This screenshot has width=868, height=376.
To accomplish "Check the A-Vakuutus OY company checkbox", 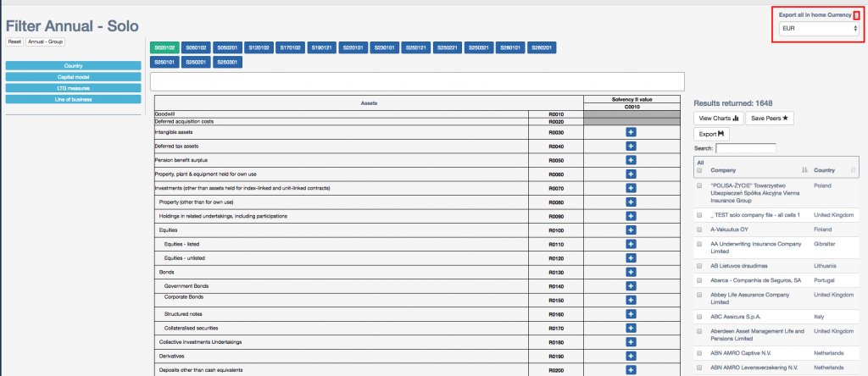I will (699, 229).
